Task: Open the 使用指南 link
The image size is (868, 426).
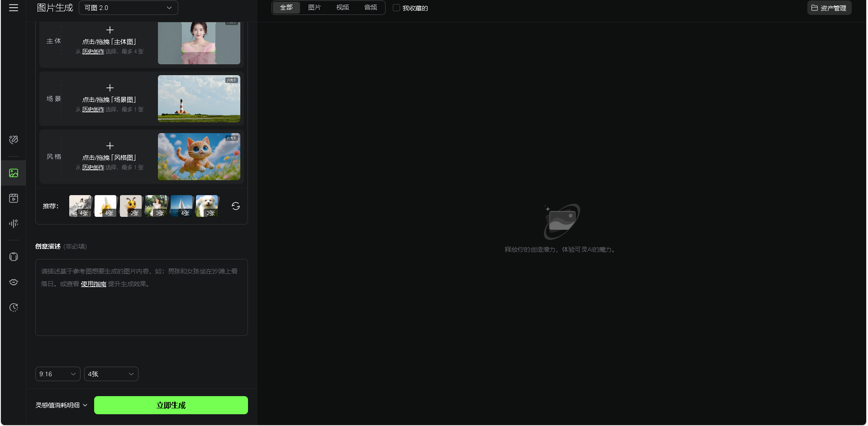Action: click(x=93, y=284)
